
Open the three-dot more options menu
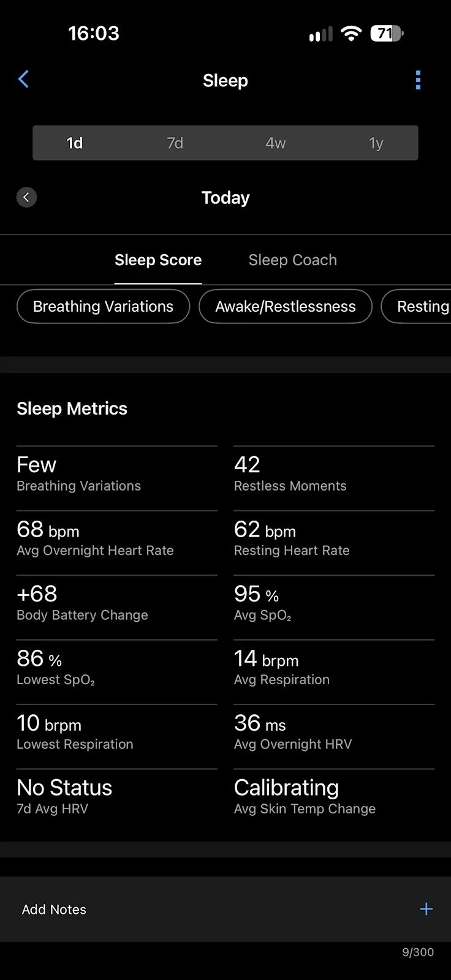tap(418, 80)
